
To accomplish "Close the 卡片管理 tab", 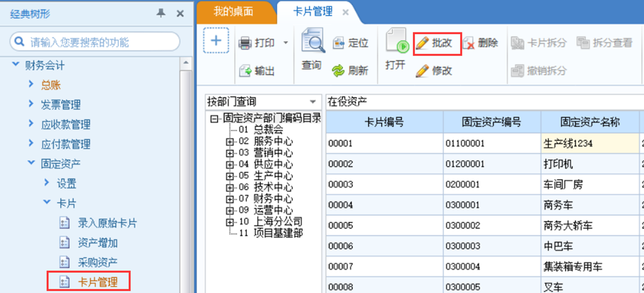I will click(346, 12).
